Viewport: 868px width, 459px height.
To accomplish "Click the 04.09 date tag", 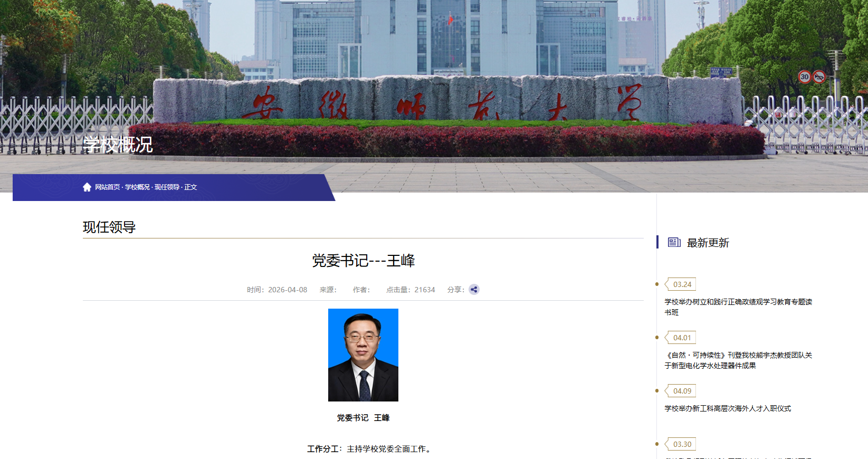I will tap(681, 391).
